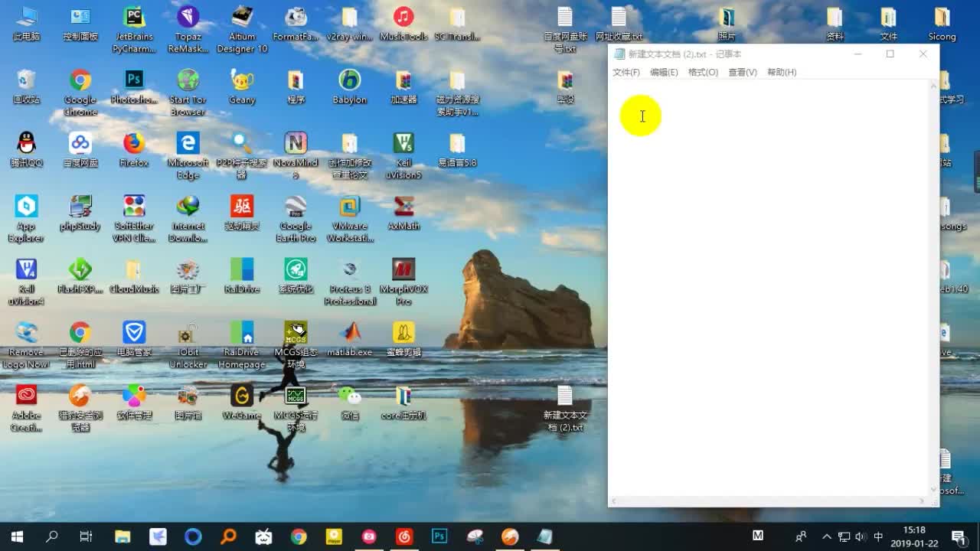Image resolution: width=980 pixels, height=551 pixels.
Task: Open the 文件(F) menu in Notepad
Action: pyautogui.click(x=626, y=72)
